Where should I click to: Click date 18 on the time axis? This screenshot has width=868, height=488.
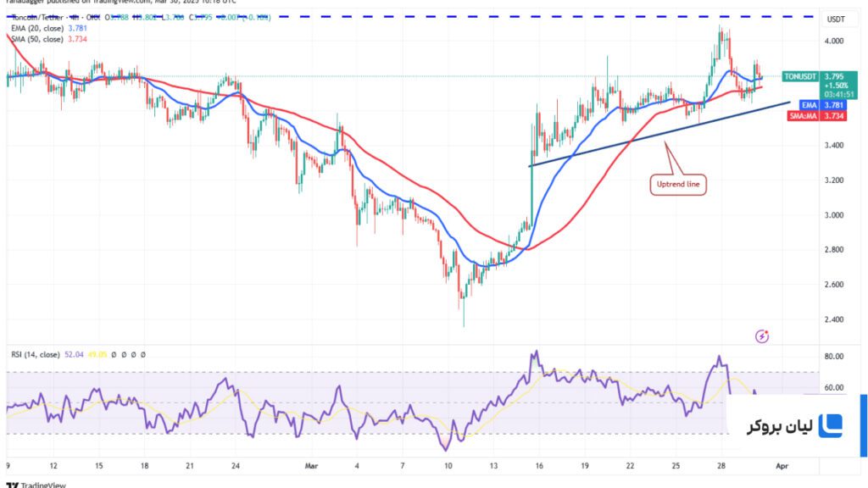[x=144, y=466]
